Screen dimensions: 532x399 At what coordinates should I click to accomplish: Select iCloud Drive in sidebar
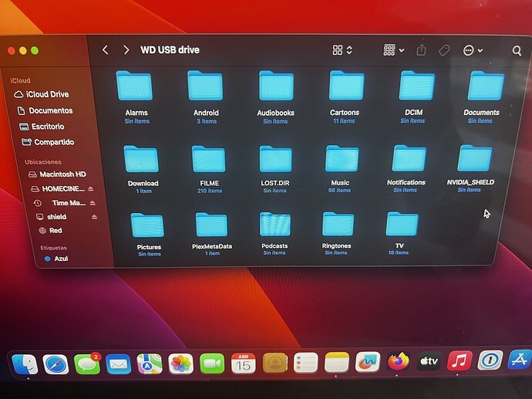[x=42, y=94]
